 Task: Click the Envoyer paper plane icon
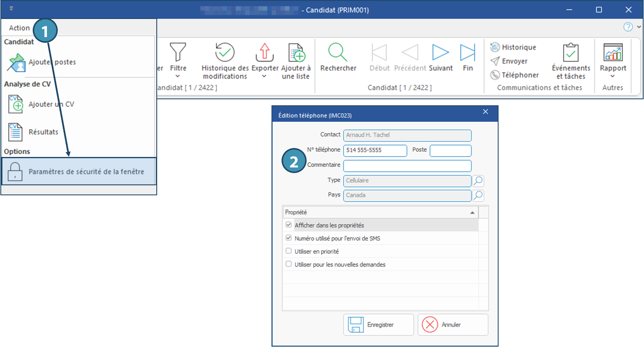pyautogui.click(x=495, y=61)
